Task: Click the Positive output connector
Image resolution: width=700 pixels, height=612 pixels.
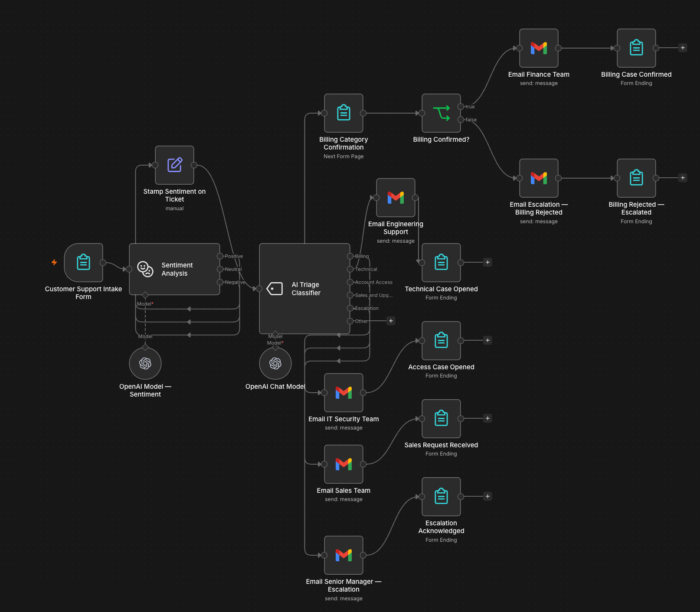Action: coord(220,256)
